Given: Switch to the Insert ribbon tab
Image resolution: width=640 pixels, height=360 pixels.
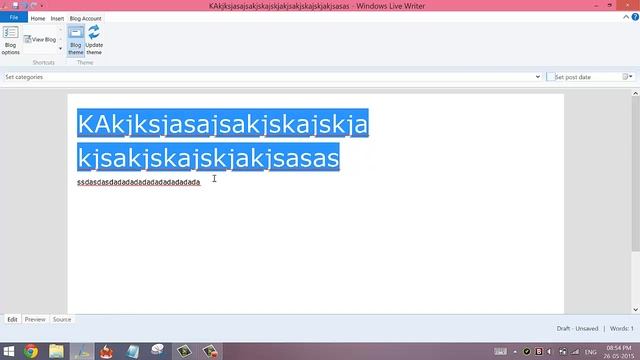Looking at the screenshot, I should tap(57, 18).
